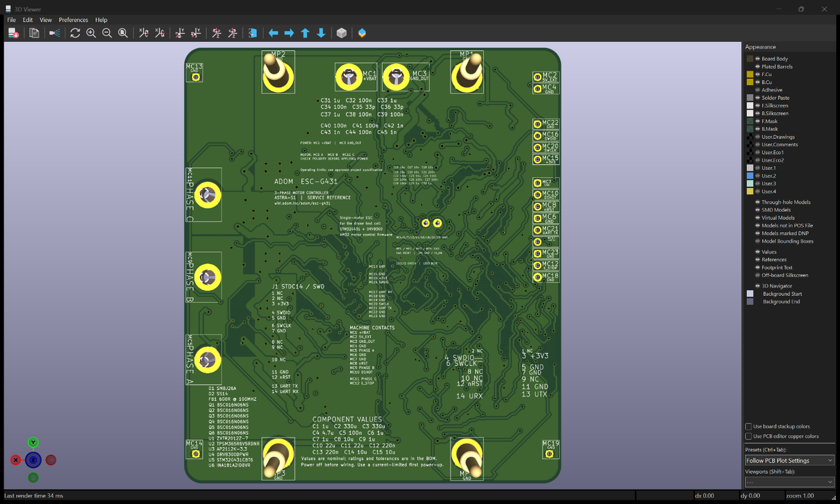
Task: Rotate Y clockwise toolbar icon
Action: [180, 33]
